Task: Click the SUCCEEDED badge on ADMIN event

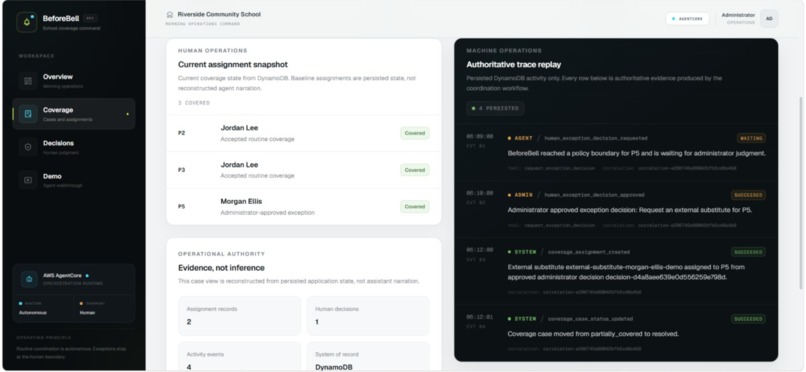Action: click(x=748, y=195)
